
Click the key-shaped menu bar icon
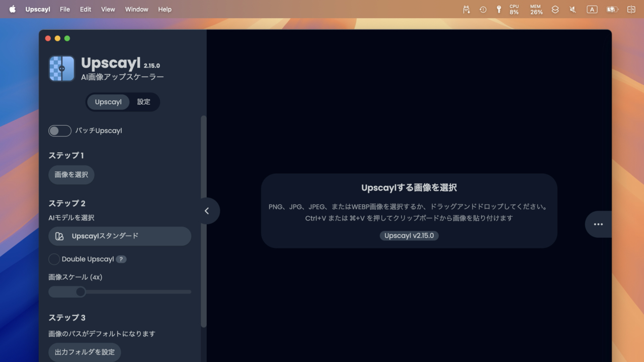click(x=499, y=9)
